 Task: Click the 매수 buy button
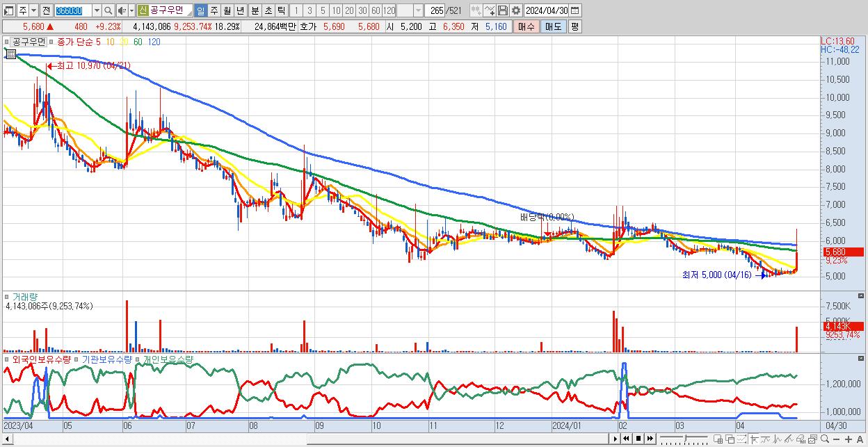527,26
